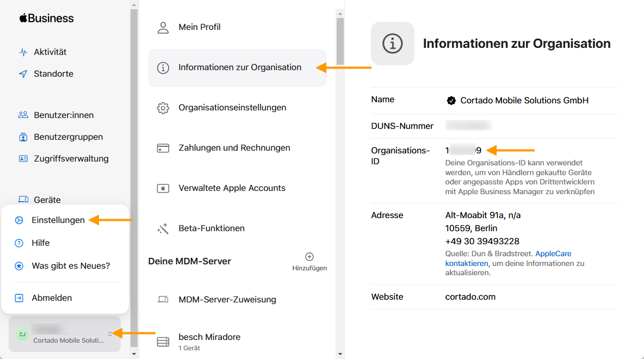Click the Aktivität pulse icon
This screenshot has height=359, width=644.
tap(23, 52)
